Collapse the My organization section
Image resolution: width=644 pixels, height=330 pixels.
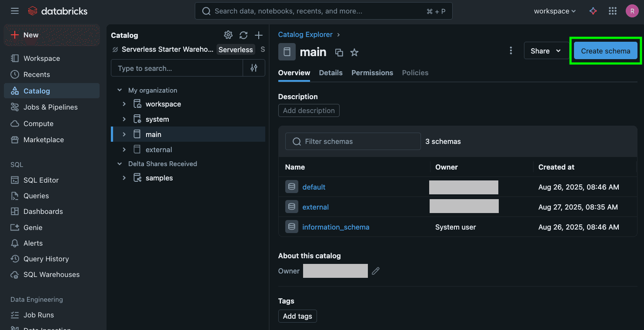120,90
